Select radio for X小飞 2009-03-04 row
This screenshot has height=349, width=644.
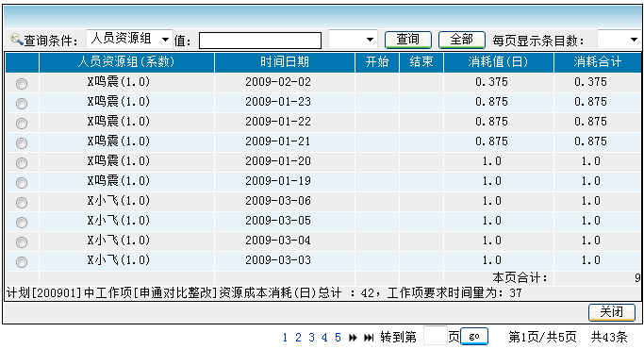22,242
